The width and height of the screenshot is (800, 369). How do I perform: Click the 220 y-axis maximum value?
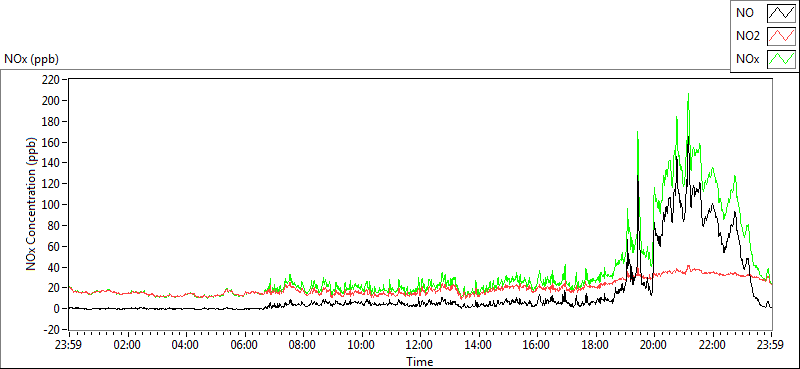53,80
